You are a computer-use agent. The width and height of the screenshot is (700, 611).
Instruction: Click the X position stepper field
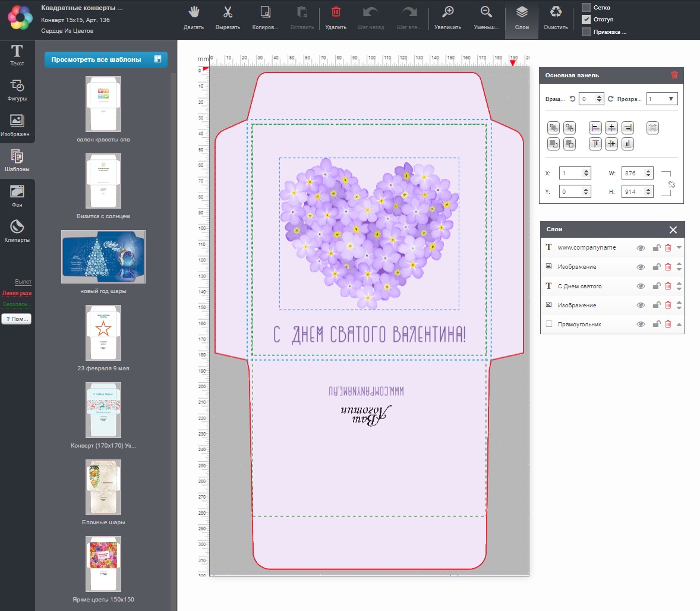pyautogui.click(x=575, y=174)
